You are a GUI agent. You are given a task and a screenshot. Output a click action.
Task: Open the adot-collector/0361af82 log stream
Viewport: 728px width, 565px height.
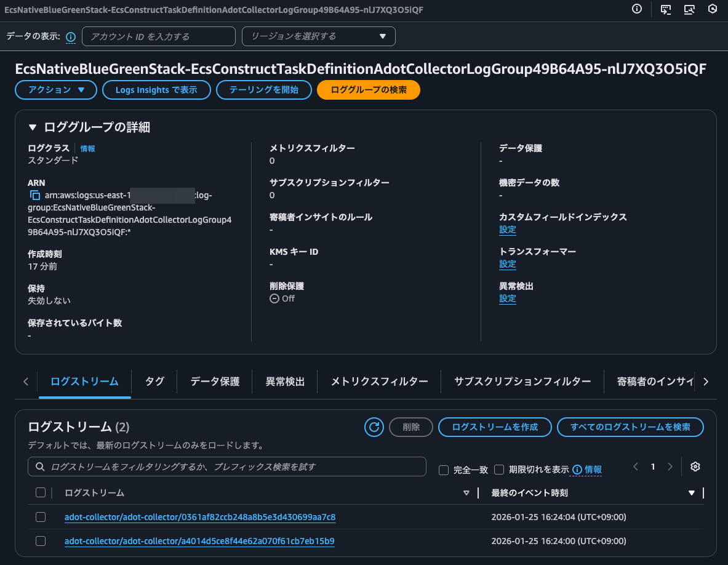point(200,517)
